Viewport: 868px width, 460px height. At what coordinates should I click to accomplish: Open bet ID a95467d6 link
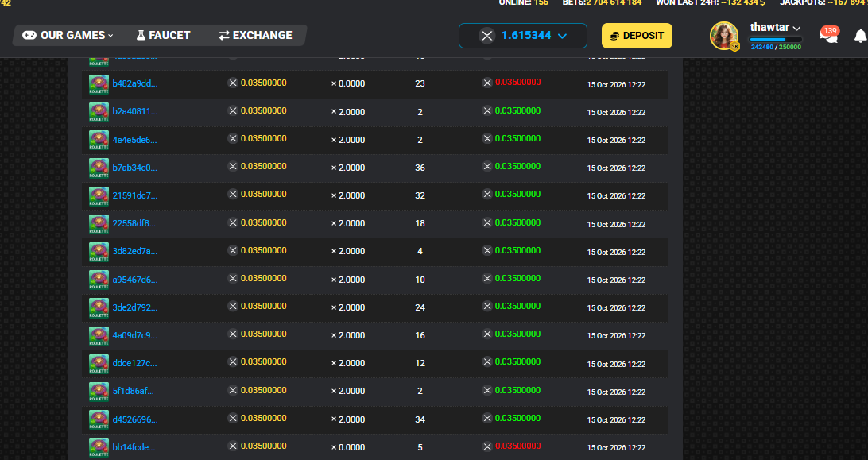coord(135,280)
